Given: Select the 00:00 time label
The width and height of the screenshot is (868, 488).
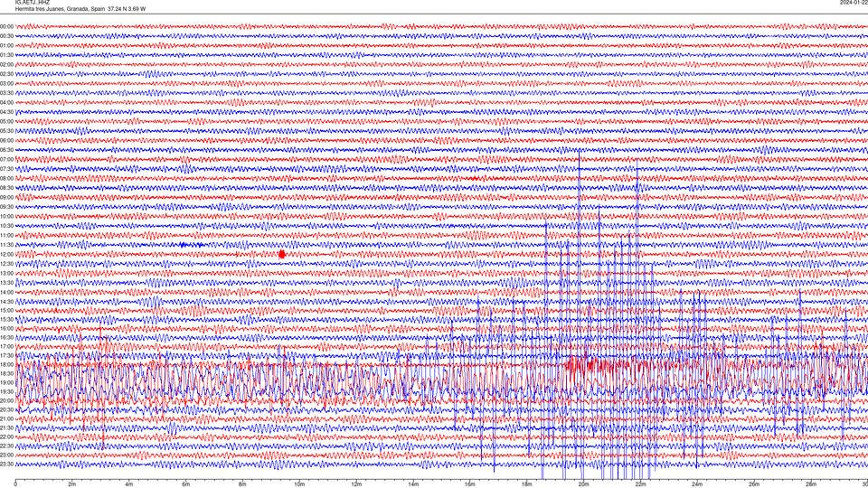Looking at the screenshot, I should tap(6, 26).
